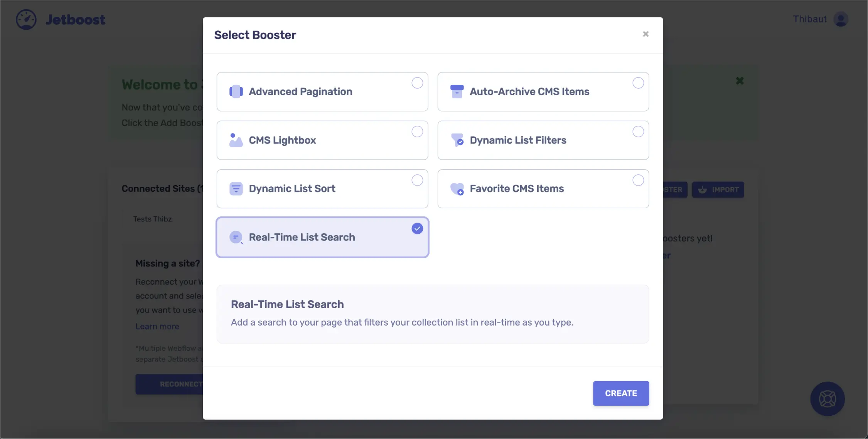Toggle the checked Real-Time List Search radio
Screen dimensions: 868x439
click(x=417, y=229)
